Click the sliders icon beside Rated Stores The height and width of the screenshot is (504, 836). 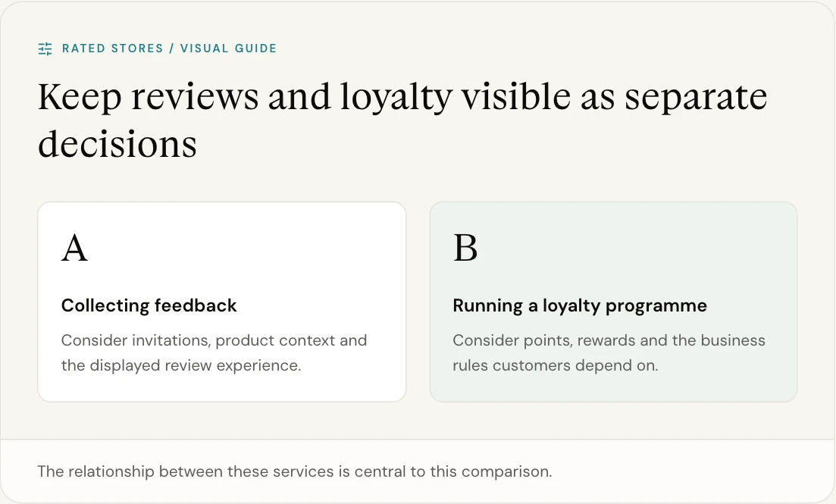click(x=45, y=49)
